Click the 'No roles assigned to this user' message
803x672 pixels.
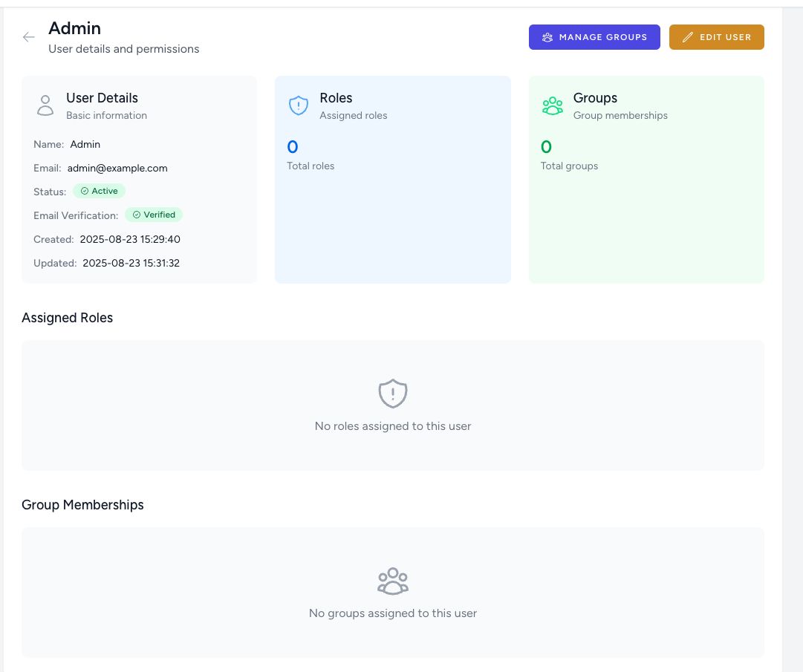coord(393,426)
